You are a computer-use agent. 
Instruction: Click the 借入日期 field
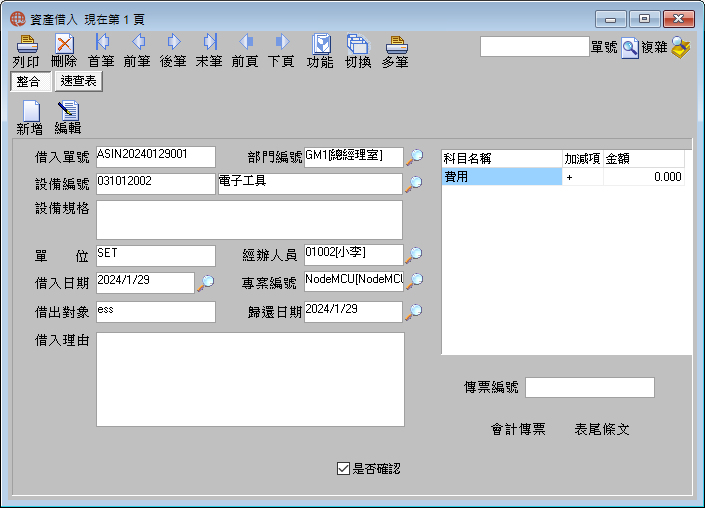(145, 283)
